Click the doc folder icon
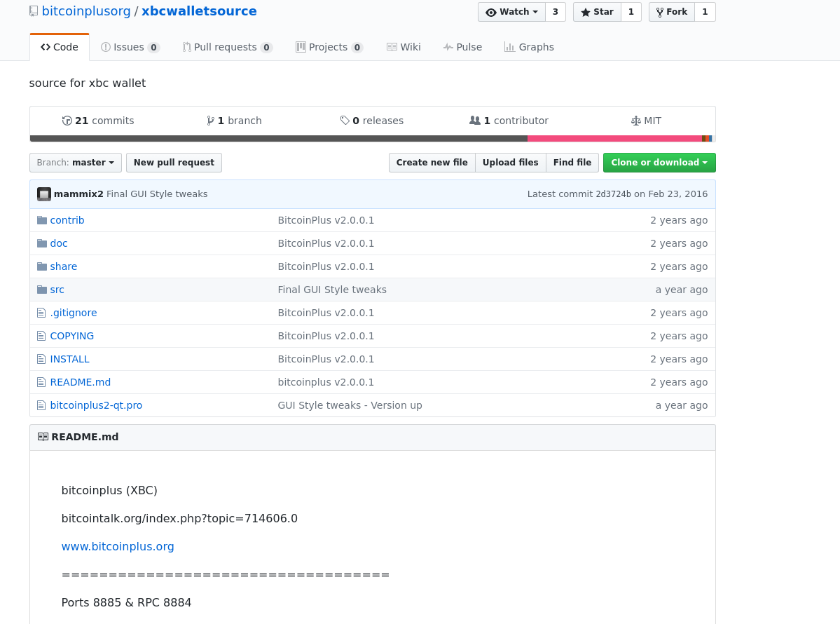This screenshot has width=840, height=624. click(42, 243)
